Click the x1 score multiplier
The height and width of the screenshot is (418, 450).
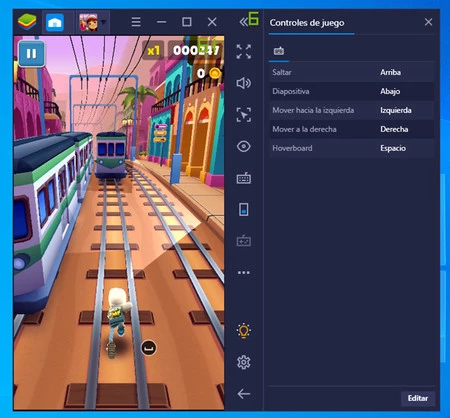point(153,51)
